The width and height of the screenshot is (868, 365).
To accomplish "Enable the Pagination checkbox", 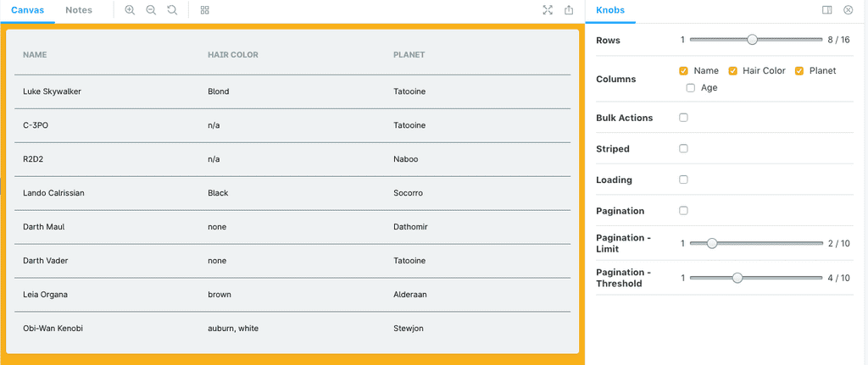I will coord(684,211).
